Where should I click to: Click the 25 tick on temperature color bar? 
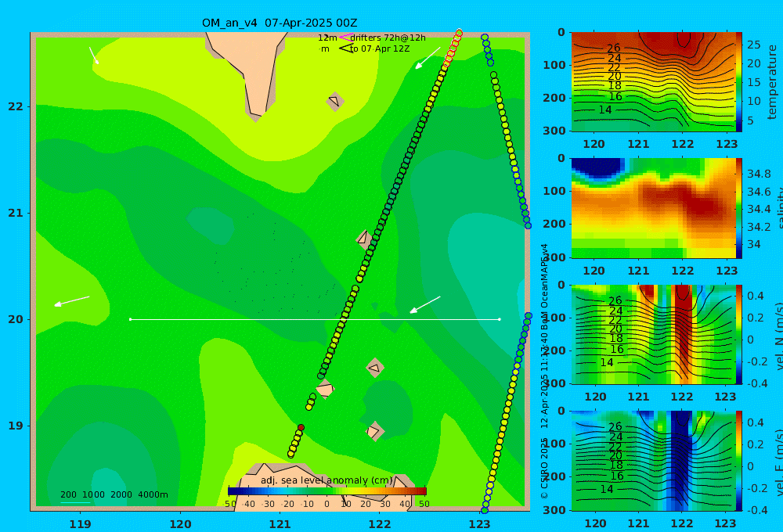pyautogui.click(x=754, y=45)
